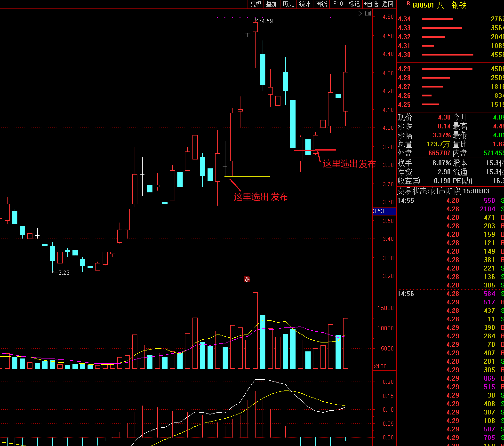
Task: Click the diamond icon above chart
Action: point(359,14)
